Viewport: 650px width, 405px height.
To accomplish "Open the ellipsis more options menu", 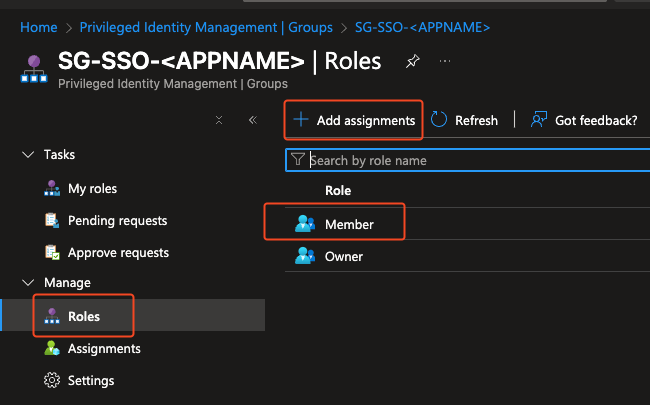I will [445, 61].
